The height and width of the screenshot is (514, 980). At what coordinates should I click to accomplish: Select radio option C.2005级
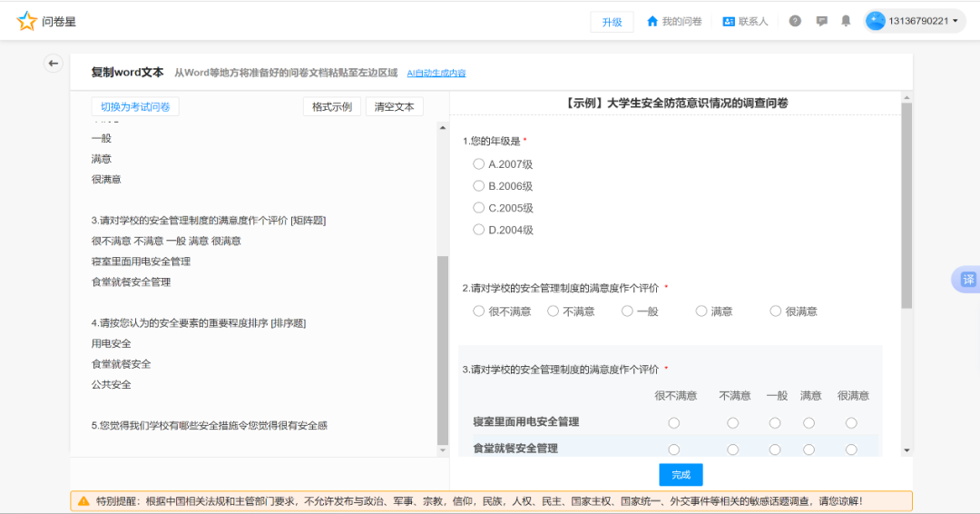(479, 208)
